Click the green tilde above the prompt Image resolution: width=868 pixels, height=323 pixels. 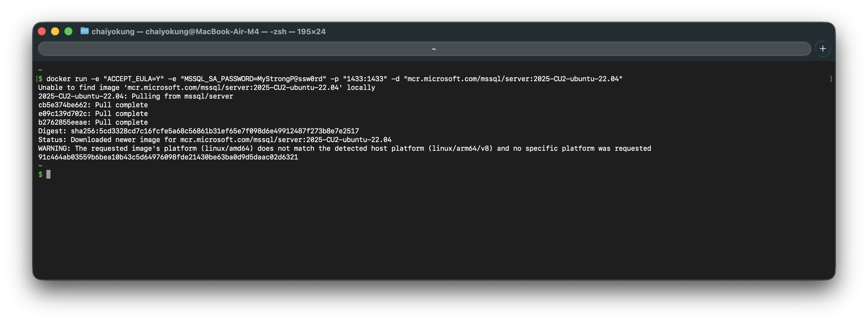point(40,166)
